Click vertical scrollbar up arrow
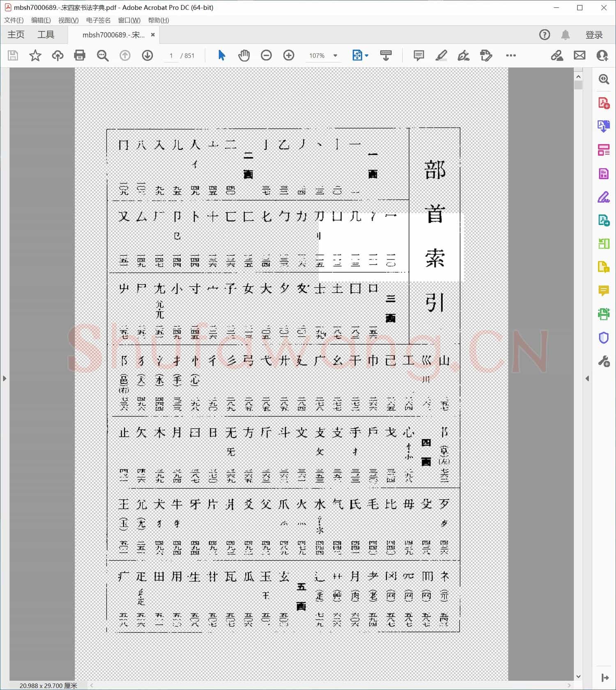 (x=578, y=77)
